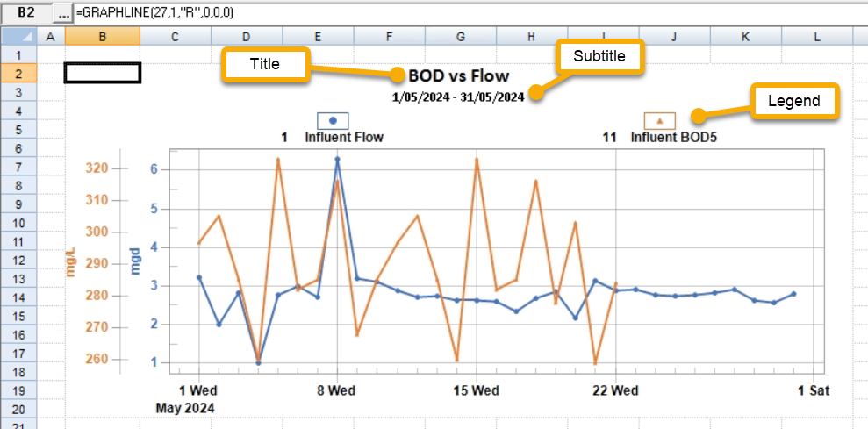
Task: Select row 2 header
Action: (x=18, y=73)
